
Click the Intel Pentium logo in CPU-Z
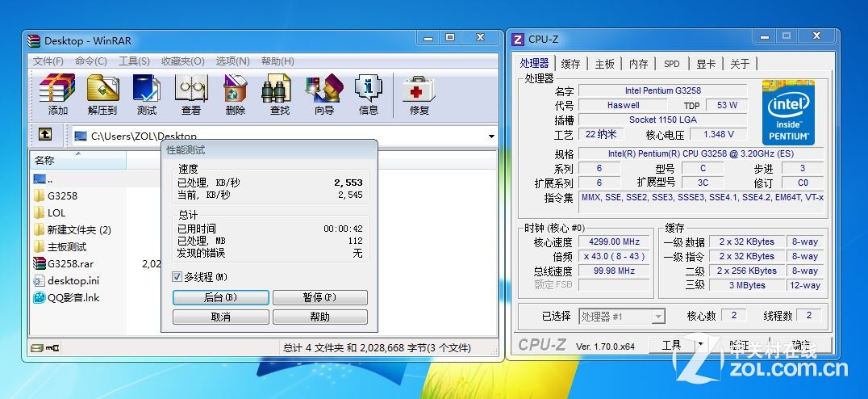[x=788, y=112]
